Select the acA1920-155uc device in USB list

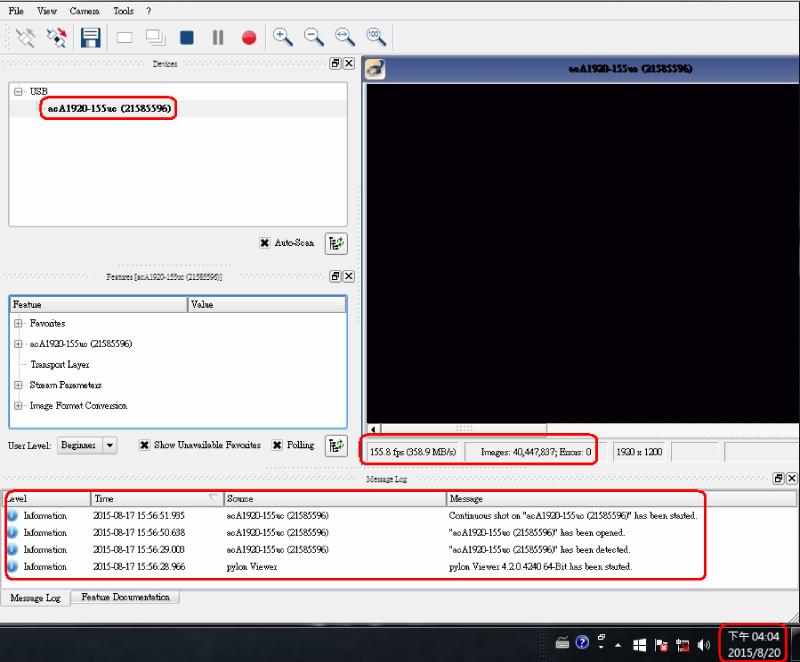coord(108,108)
